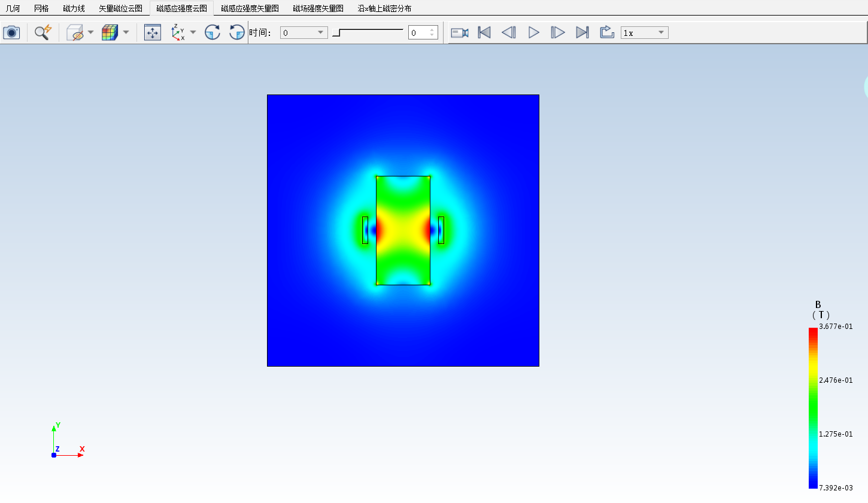Click the right small coil rectangle in plot
The width and height of the screenshot is (868, 503).
[441, 230]
